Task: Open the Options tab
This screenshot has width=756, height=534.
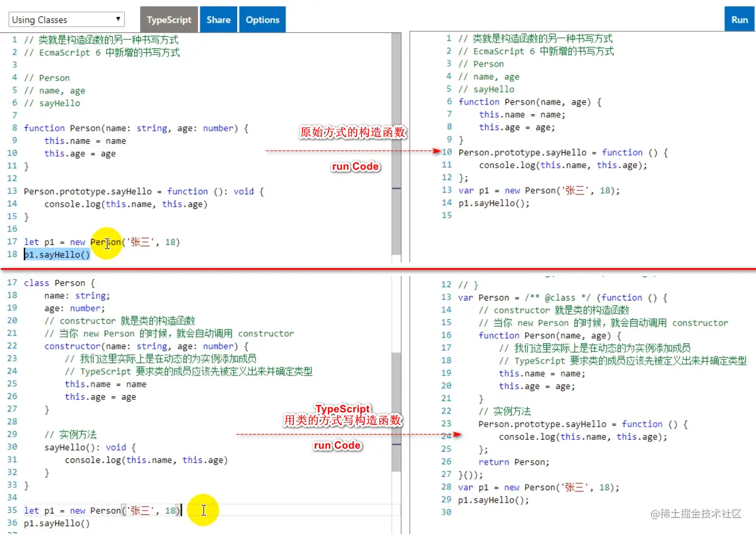Action: (x=263, y=20)
